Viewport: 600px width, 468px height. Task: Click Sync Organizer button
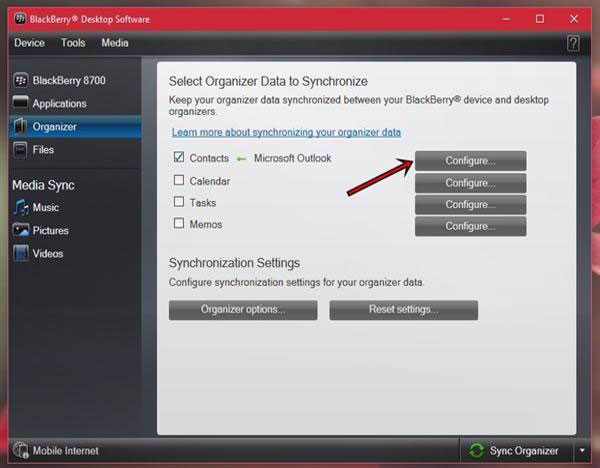[x=517, y=450]
